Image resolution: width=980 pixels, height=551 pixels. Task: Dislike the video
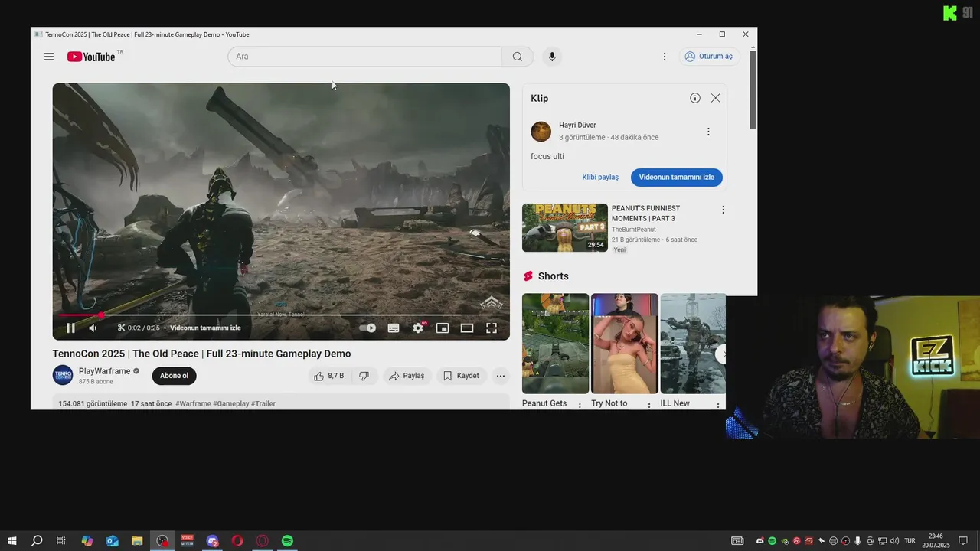[364, 376]
